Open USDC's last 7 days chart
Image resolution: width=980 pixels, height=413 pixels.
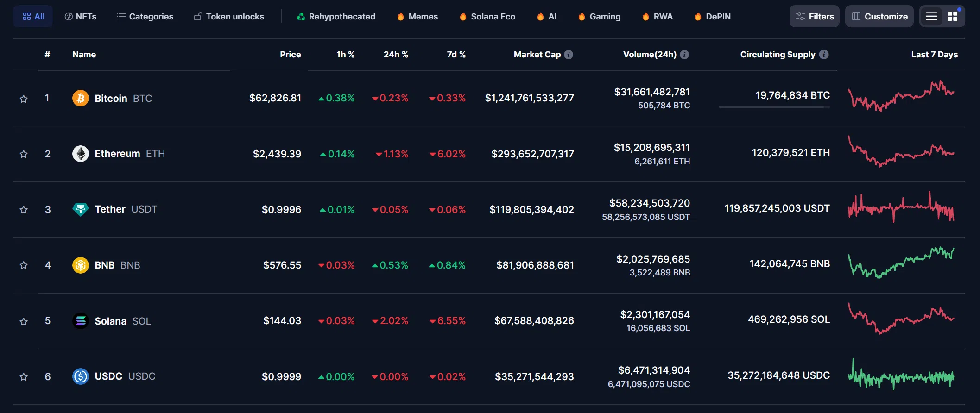click(x=901, y=374)
